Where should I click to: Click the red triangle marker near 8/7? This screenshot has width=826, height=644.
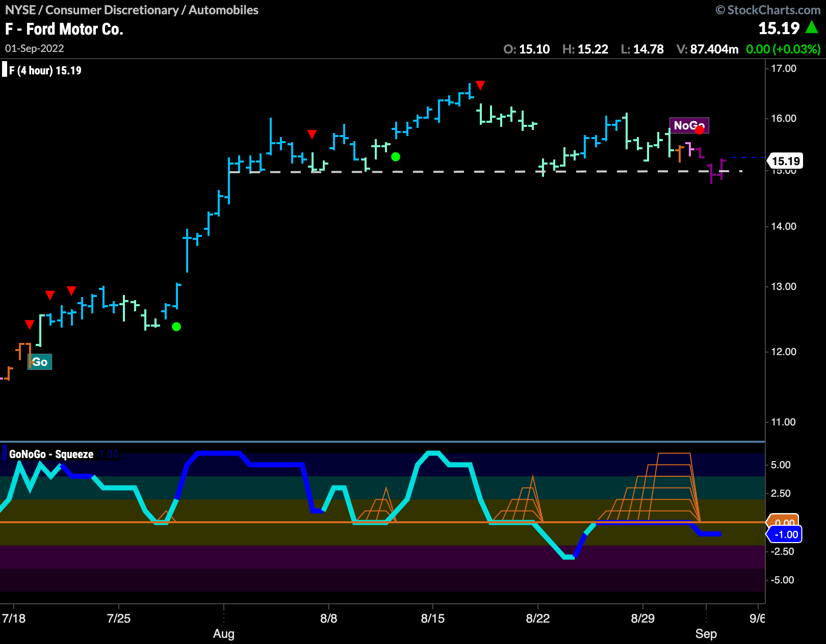click(312, 135)
